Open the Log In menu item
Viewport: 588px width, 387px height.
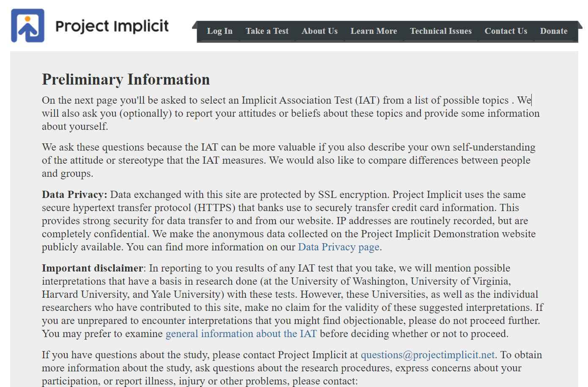coord(220,31)
